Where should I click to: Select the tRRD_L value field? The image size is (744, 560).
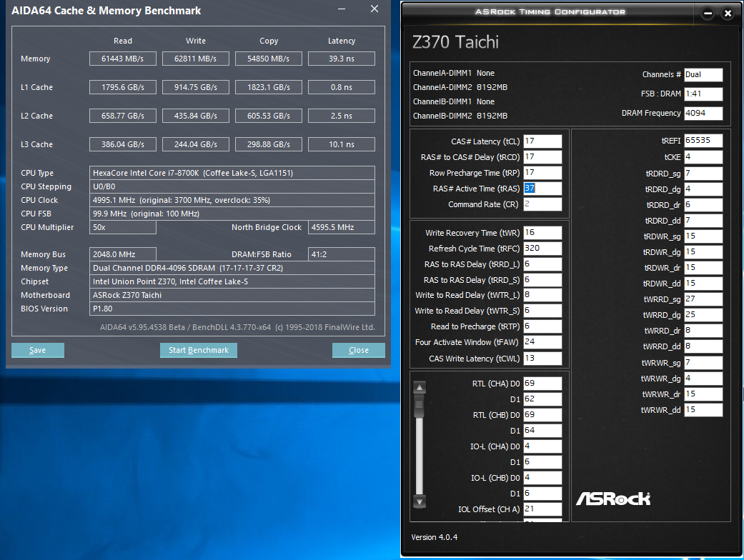point(542,264)
